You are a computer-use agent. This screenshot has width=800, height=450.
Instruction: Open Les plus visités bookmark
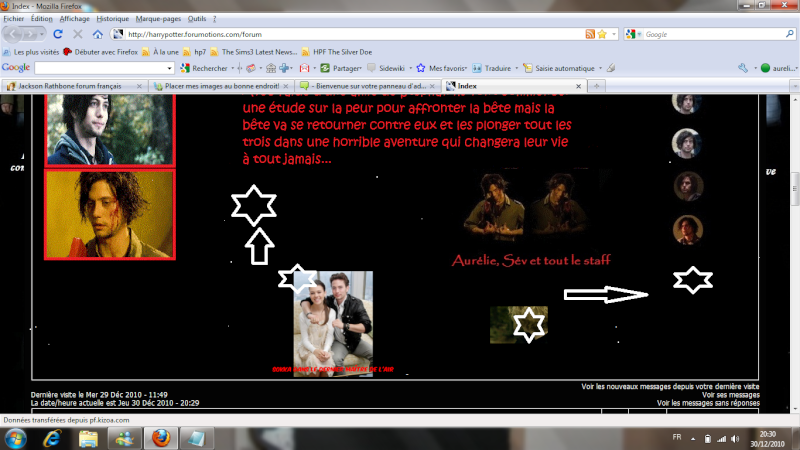pos(31,52)
